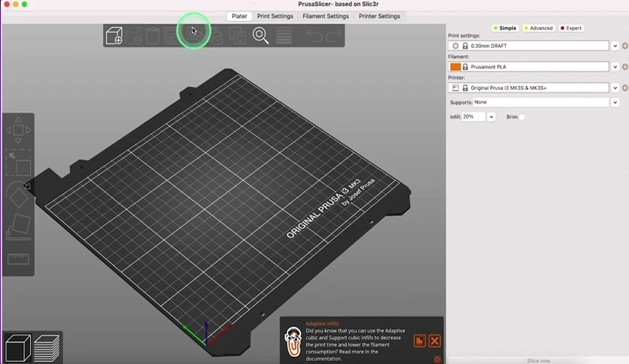
Task: Click the Prusament PLA preset field
Action: 528,66
